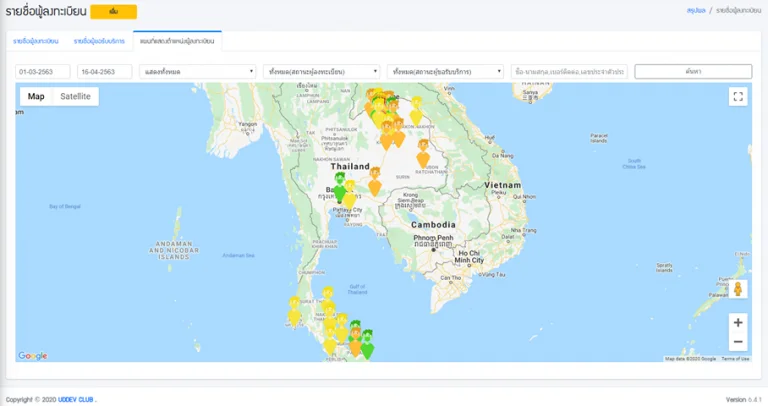Open the display-all dropdown filter
Image resolution: width=768 pixels, height=406 pixels.
[198, 72]
